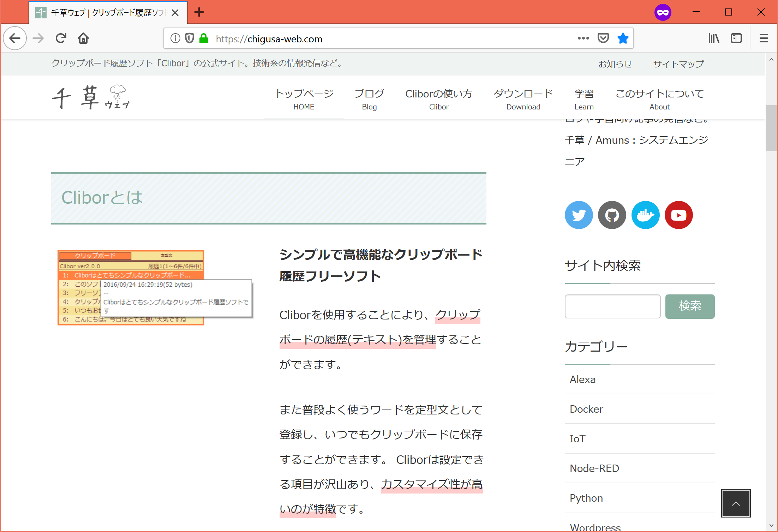The image size is (778, 532).
Task: Open the 学習 Learn menu item
Action: tap(584, 99)
